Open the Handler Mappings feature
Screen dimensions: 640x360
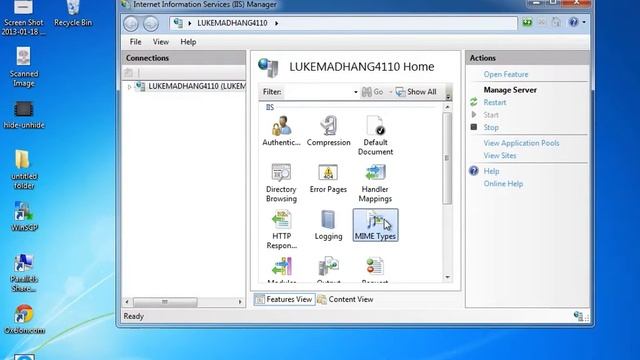point(375,182)
